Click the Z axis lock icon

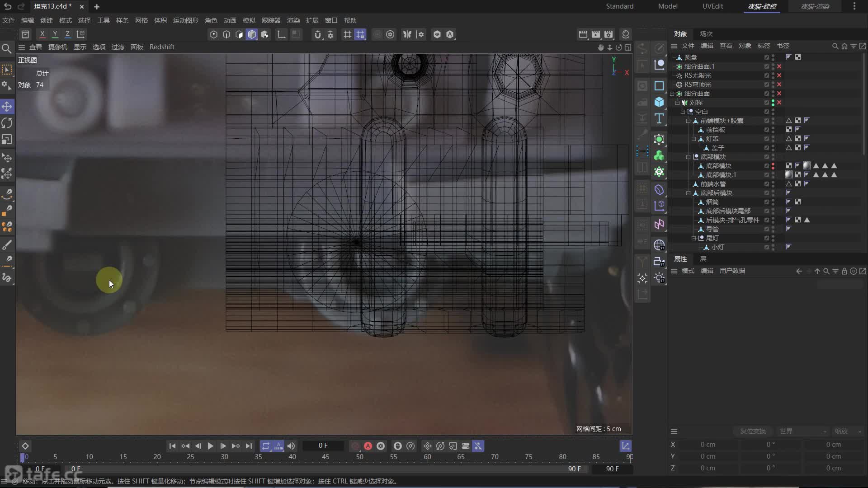pyautogui.click(x=67, y=34)
